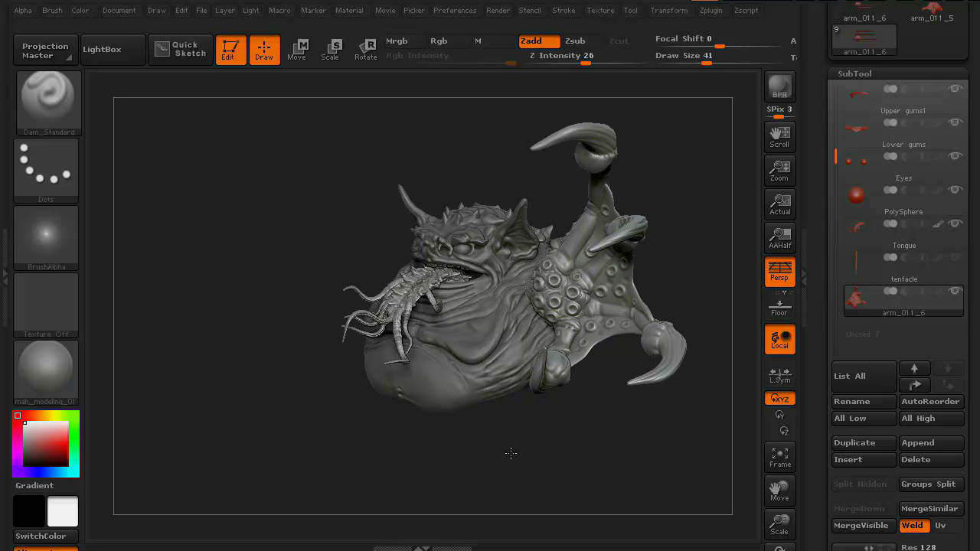Toggle visibility of Tongue subtool
Viewport: 980px width, 551px height.
coord(955,223)
